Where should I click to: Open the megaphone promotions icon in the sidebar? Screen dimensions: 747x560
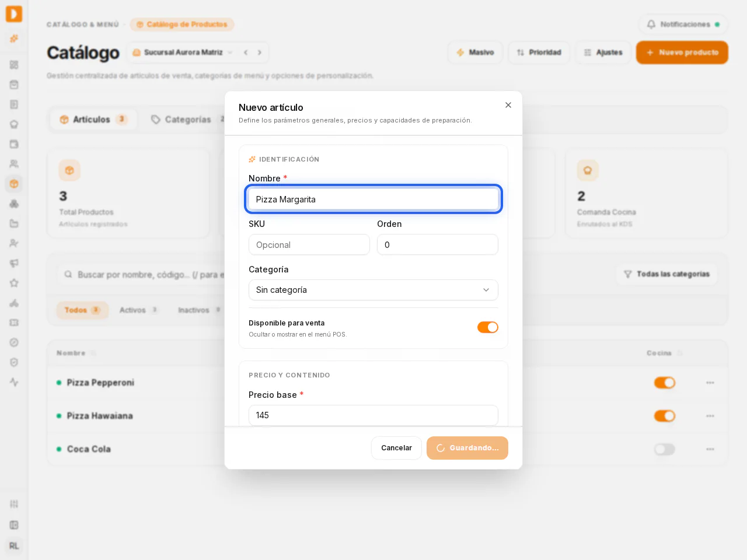coord(14,263)
